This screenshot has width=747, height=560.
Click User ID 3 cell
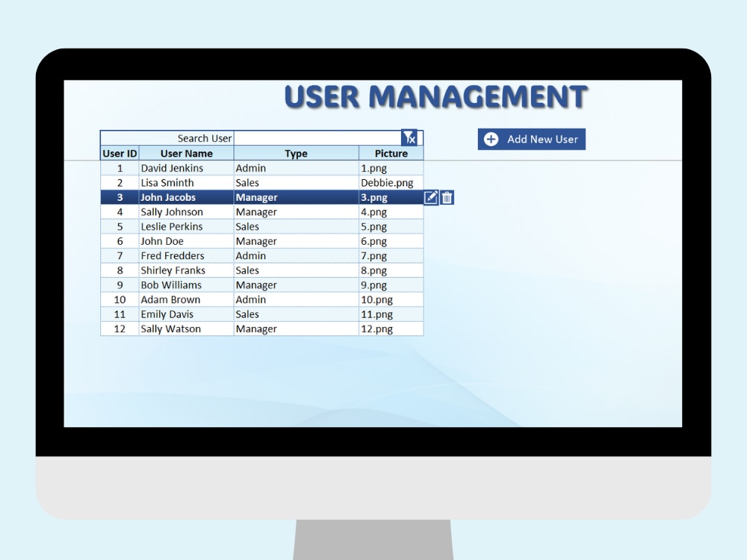[120, 197]
